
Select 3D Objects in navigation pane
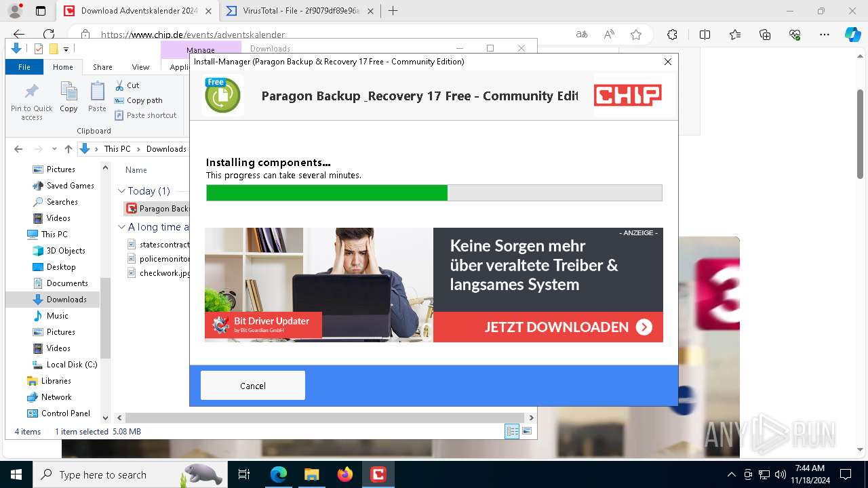tap(59, 251)
